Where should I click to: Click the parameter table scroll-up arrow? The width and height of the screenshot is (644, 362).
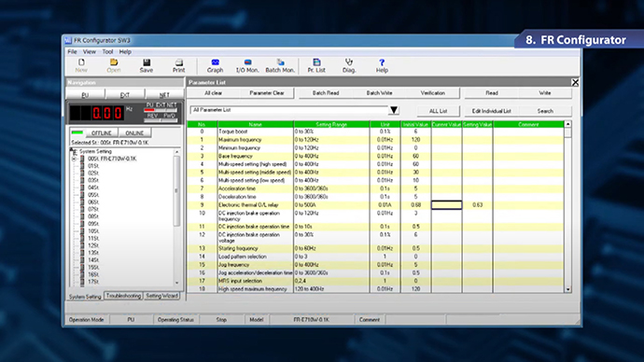pos(567,124)
